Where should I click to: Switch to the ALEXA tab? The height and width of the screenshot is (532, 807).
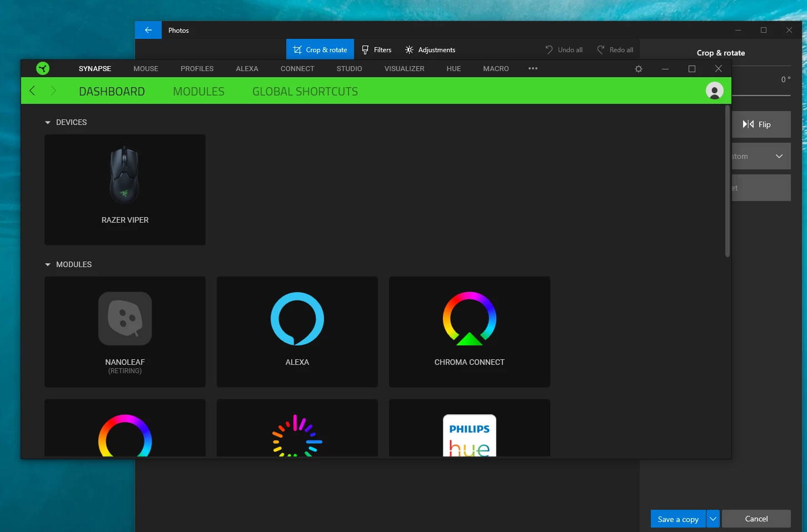tap(247, 68)
